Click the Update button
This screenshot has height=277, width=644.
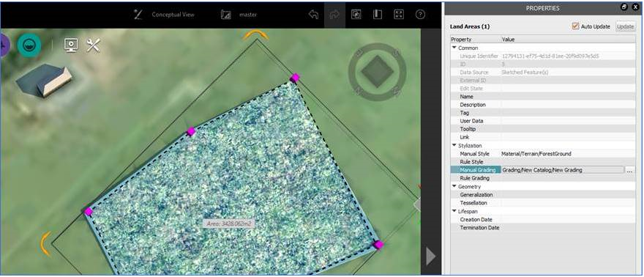point(625,26)
